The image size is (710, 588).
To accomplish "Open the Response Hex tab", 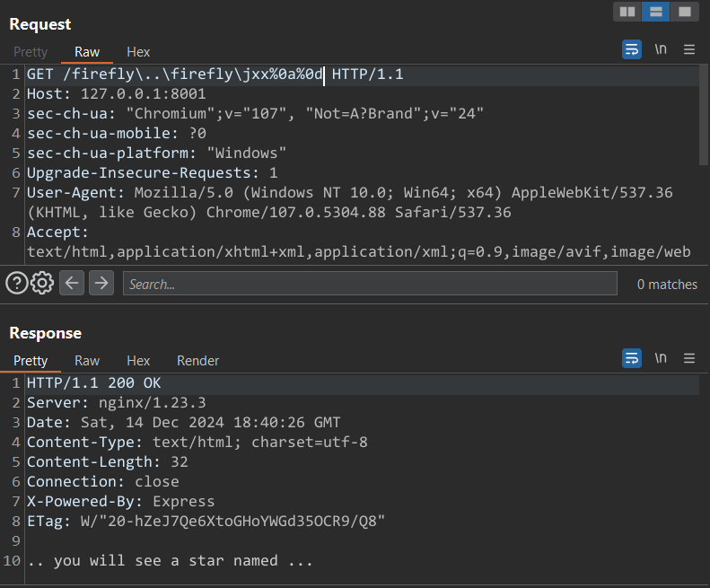I will [138, 361].
